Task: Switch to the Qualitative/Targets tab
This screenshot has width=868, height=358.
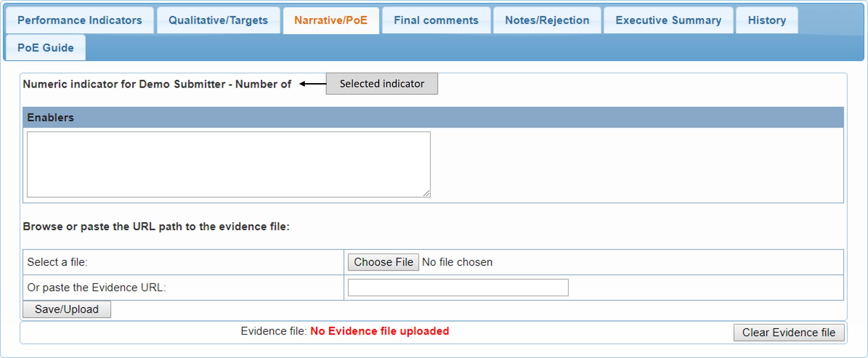Action: coord(218,20)
